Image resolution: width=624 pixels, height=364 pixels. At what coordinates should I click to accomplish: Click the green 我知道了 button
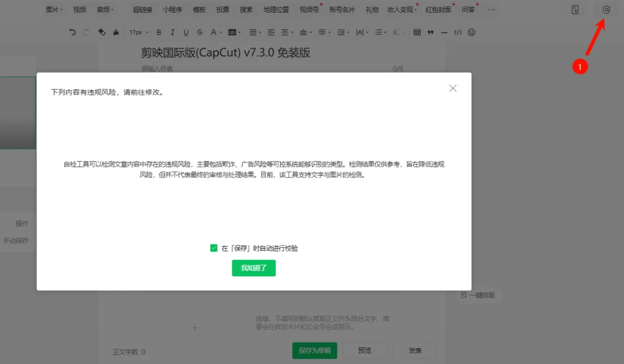254,268
